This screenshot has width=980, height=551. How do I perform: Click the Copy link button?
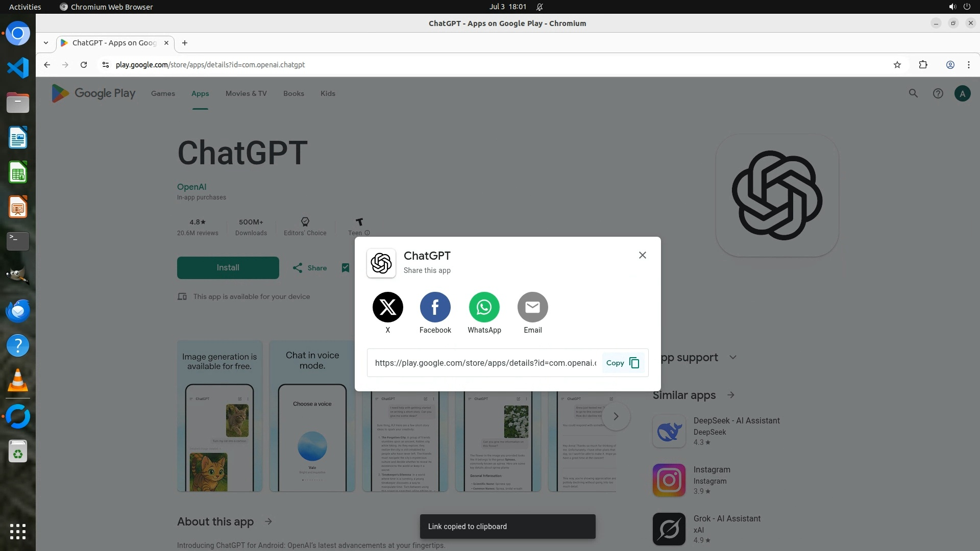pos(622,363)
